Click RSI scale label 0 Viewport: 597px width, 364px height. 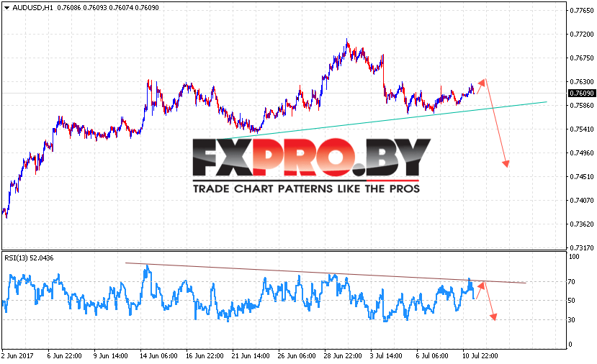pos(570,345)
